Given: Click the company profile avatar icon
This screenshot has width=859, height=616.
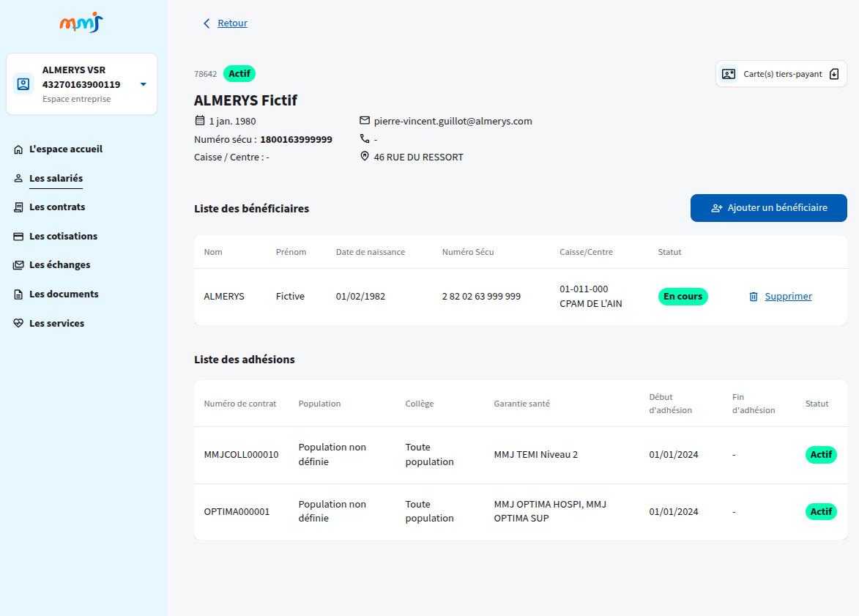Looking at the screenshot, I should pyautogui.click(x=23, y=84).
